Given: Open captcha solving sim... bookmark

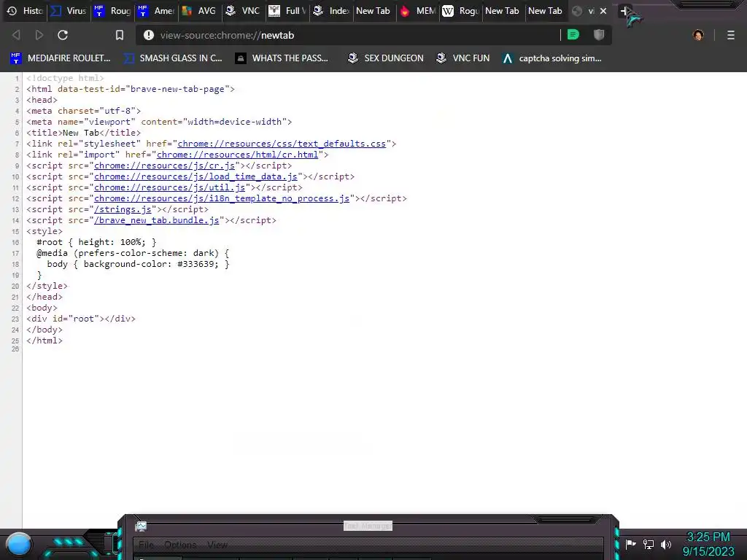Looking at the screenshot, I should click(x=552, y=58).
